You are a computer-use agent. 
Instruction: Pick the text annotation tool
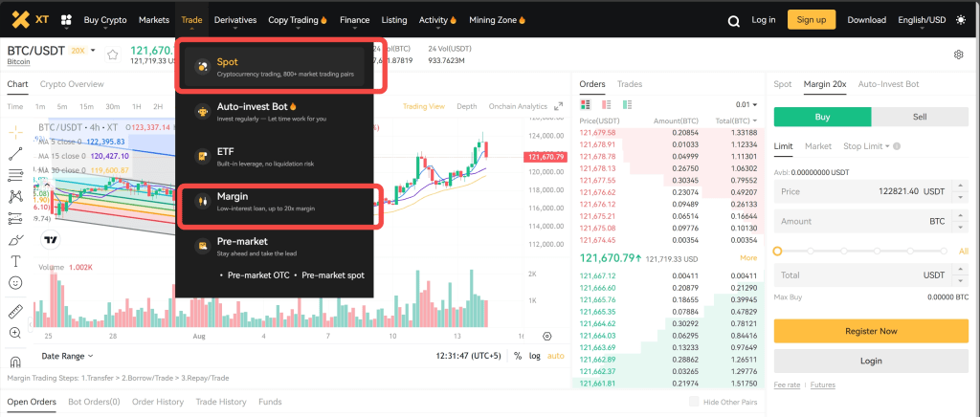[15, 261]
